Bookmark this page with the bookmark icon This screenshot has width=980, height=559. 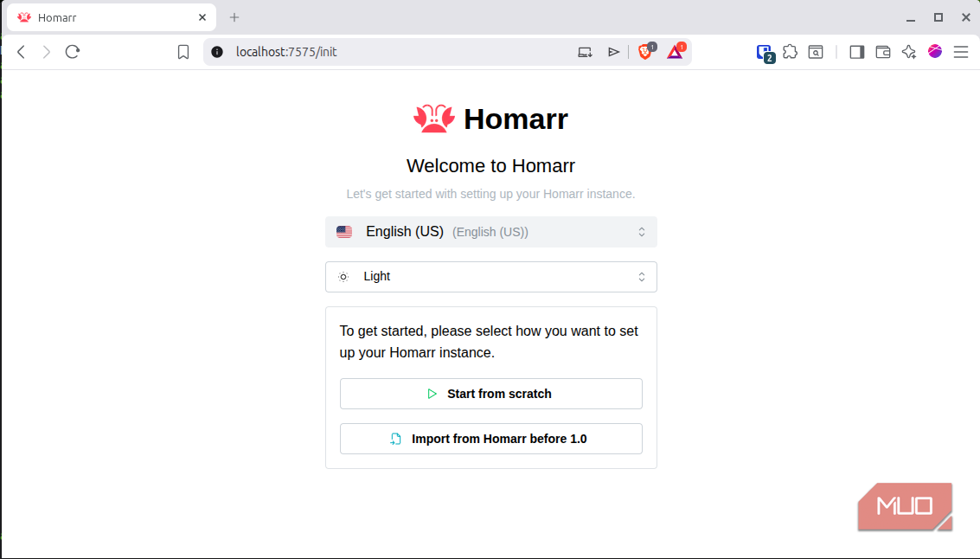(x=183, y=52)
